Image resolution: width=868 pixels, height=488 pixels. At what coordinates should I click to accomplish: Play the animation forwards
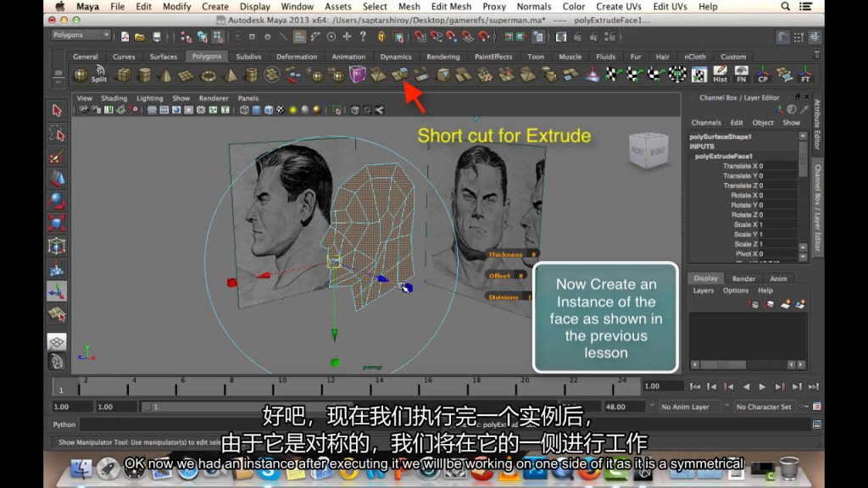click(762, 386)
